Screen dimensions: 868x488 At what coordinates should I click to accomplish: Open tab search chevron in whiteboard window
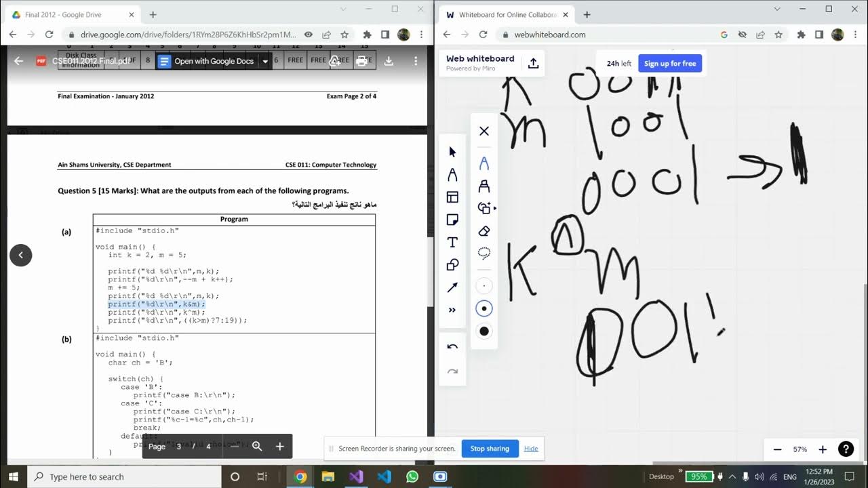tap(777, 9)
